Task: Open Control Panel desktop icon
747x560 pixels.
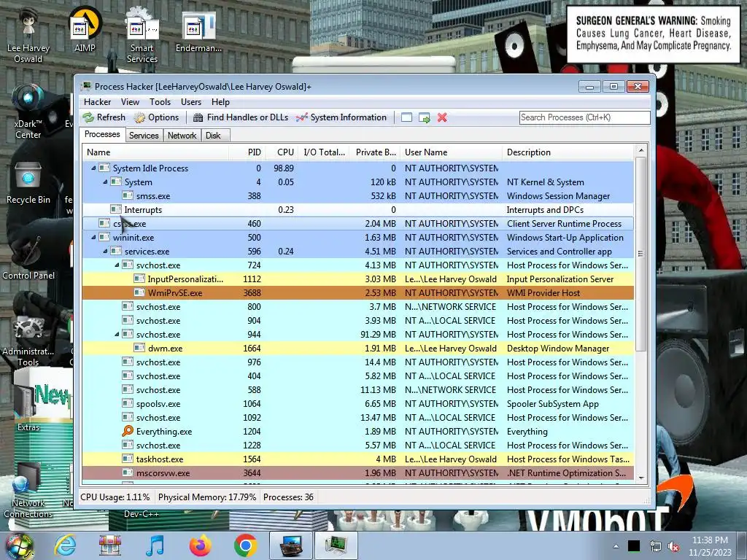Action: [28, 257]
